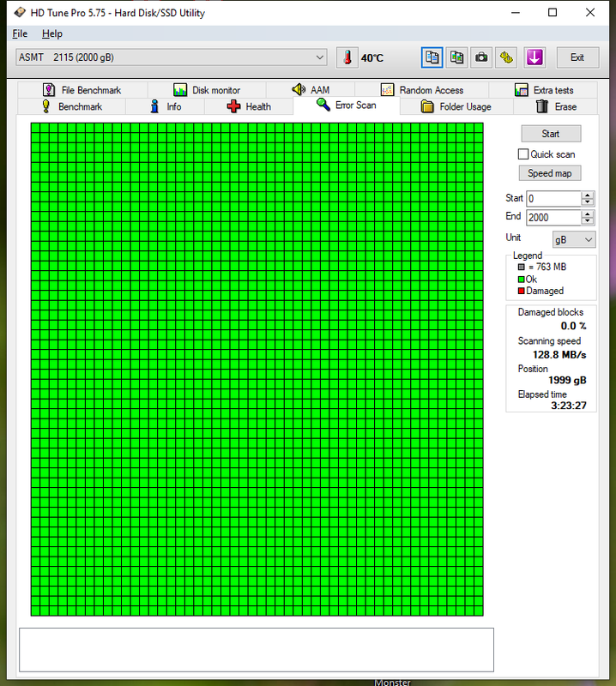Close the HD Tune Pro window

(x=590, y=13)
